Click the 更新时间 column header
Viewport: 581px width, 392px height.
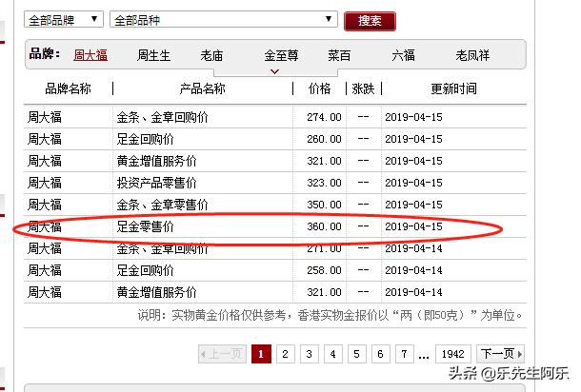[x=454, y=88]
